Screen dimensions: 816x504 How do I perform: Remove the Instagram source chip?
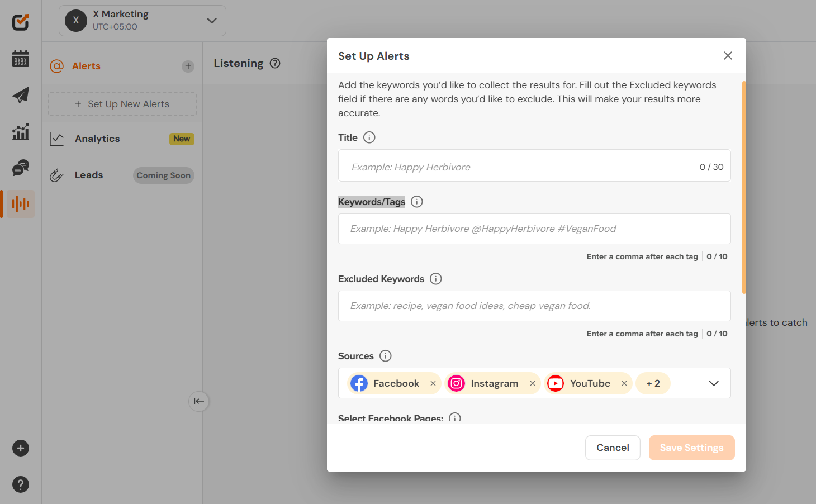[533, 383]
